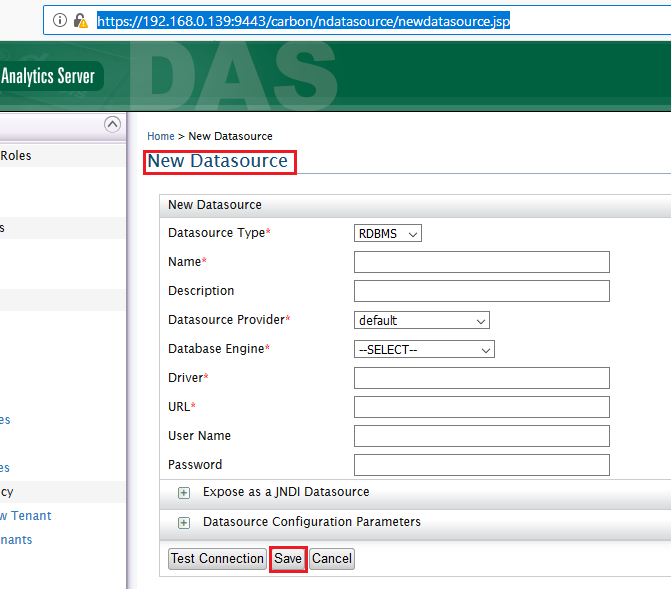The height and width of the screenshot is (589, 671).
Task: Click in the User Name input field
Action: 481,436
